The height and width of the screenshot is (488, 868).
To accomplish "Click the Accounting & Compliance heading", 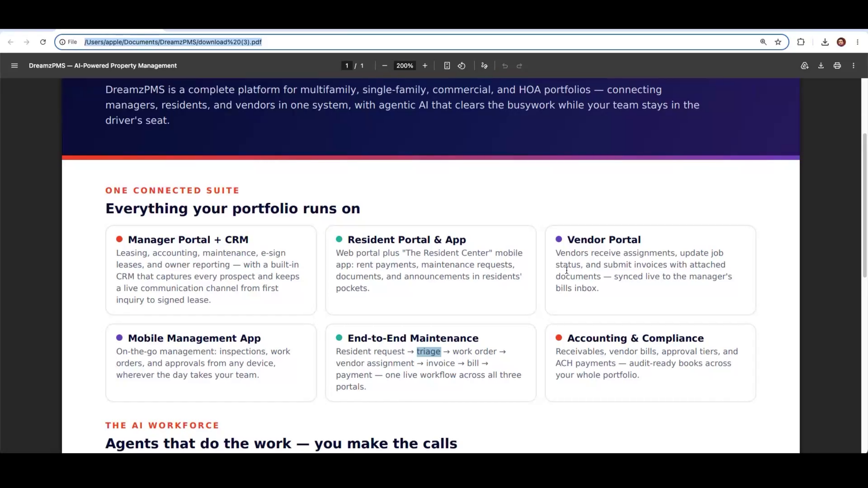I will (635, 338).
